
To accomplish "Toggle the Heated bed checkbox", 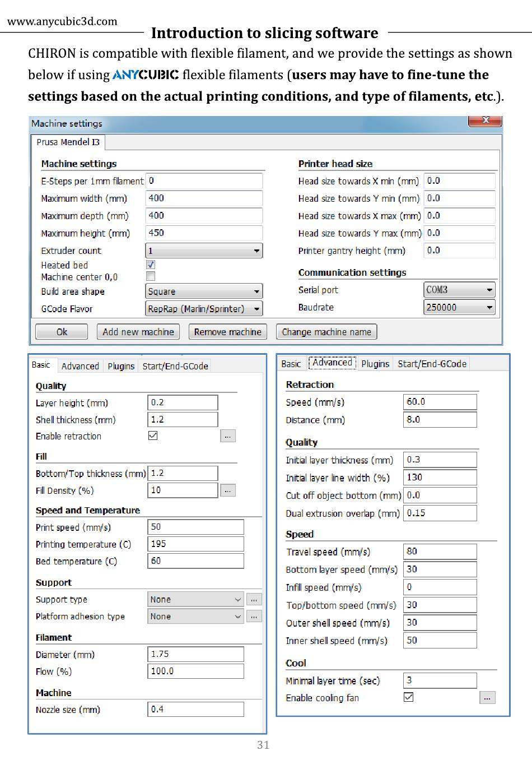I will pos(151,265).
